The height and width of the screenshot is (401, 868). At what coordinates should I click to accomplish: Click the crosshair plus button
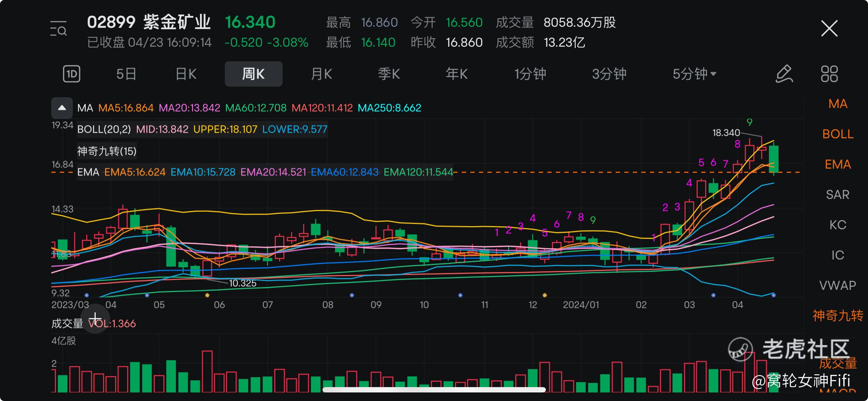coord(95,319)
